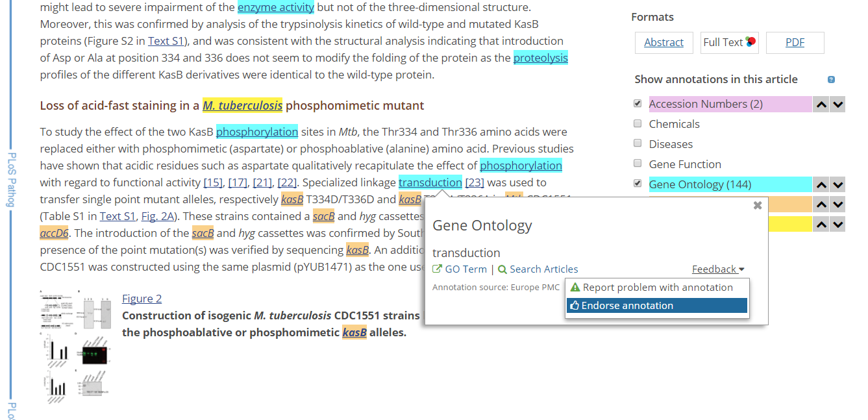
Task: Tick the Diseases annotations checkbox
Action: tap(638, 144)
